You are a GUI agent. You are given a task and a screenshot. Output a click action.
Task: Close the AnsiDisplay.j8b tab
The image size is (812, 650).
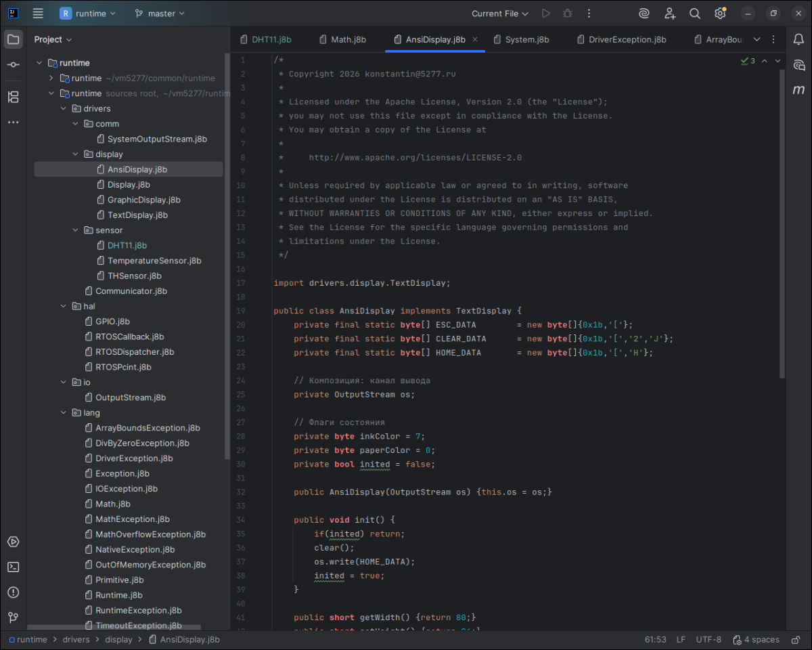[475, 39]
